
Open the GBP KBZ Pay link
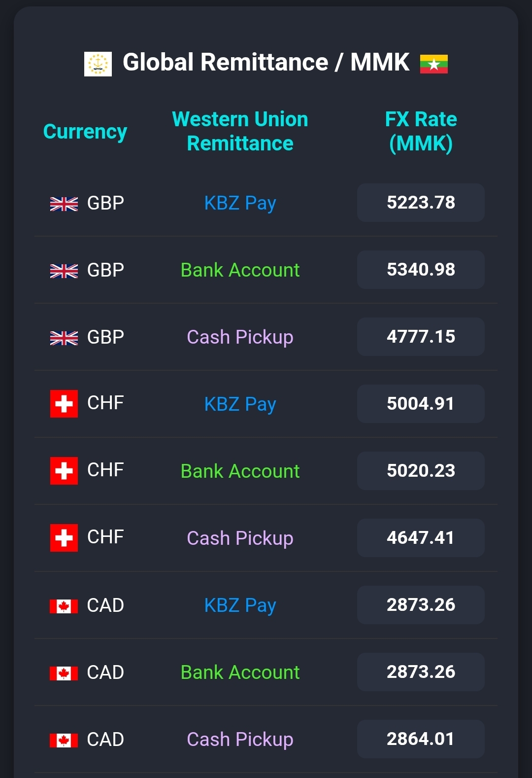pos(240,203)
